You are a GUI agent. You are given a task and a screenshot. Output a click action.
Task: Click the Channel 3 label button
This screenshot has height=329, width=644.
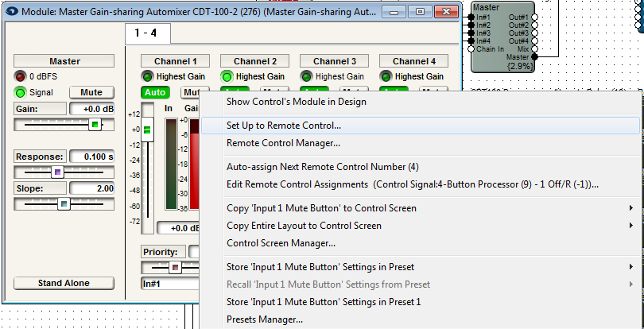point(334,61)
